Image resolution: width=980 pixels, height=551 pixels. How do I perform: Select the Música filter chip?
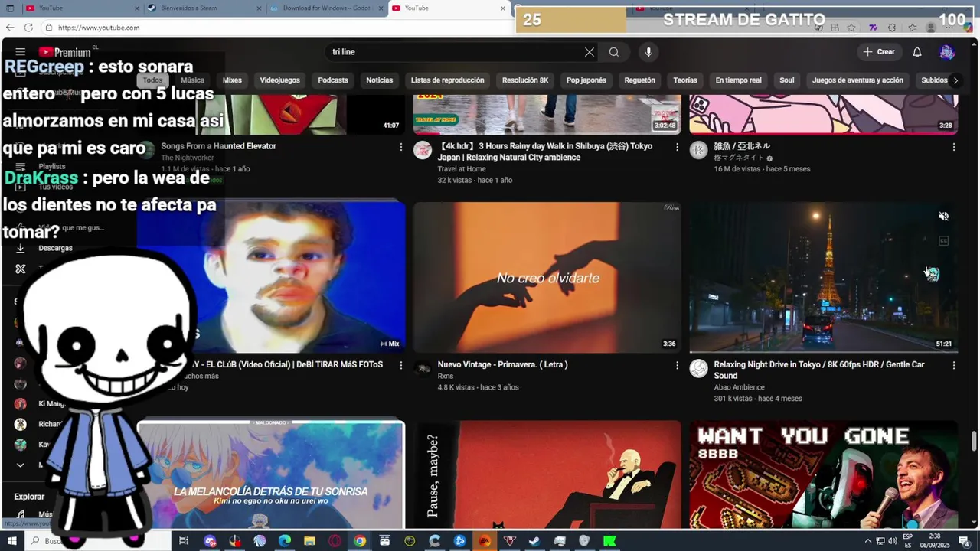tap(192, 80)
